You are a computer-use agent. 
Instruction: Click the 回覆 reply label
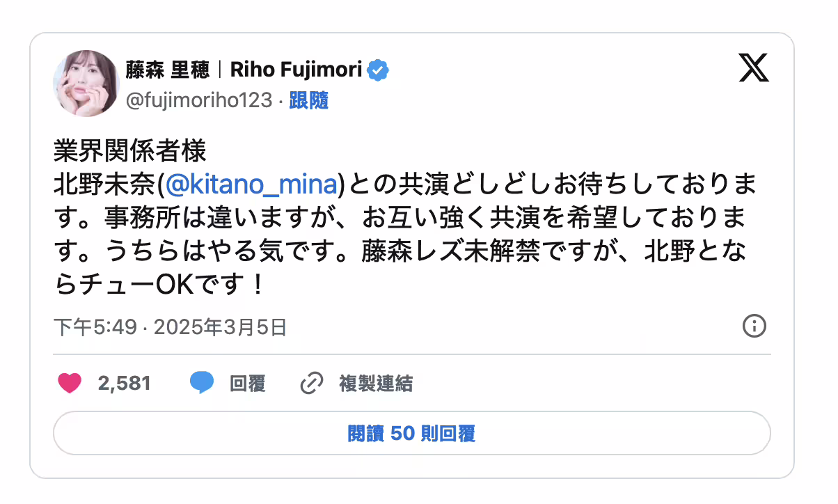tap(247, 383)
